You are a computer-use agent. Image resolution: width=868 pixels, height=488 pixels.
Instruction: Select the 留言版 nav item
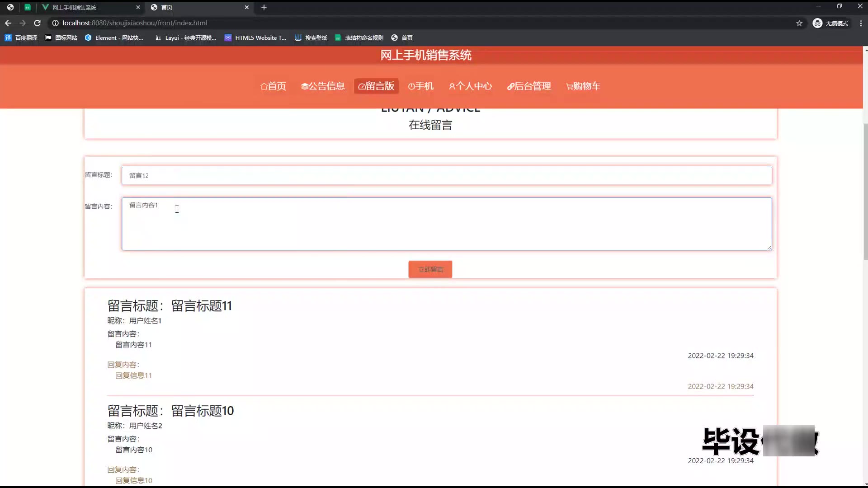376,86
